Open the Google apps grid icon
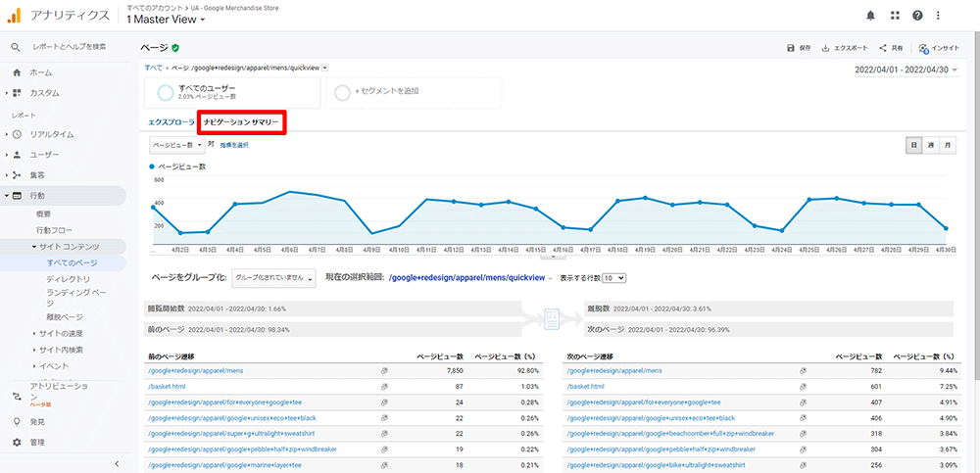The height and width of the screenshot is (473, 980). 894,16
